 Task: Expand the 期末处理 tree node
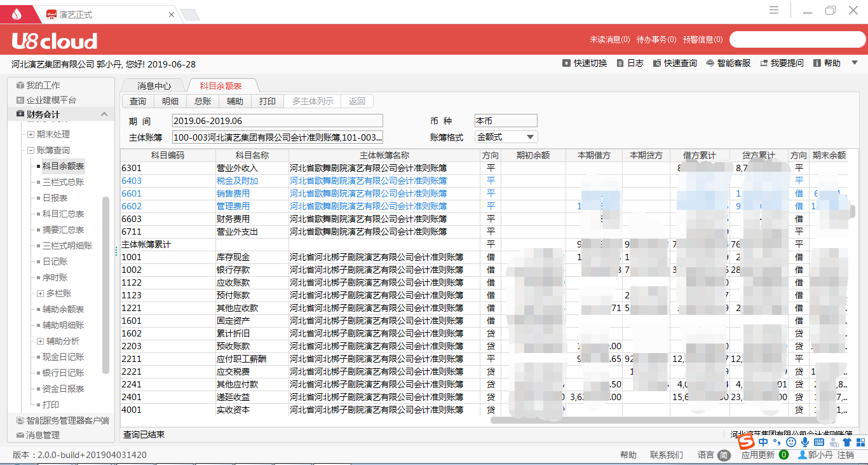(31, 134)
